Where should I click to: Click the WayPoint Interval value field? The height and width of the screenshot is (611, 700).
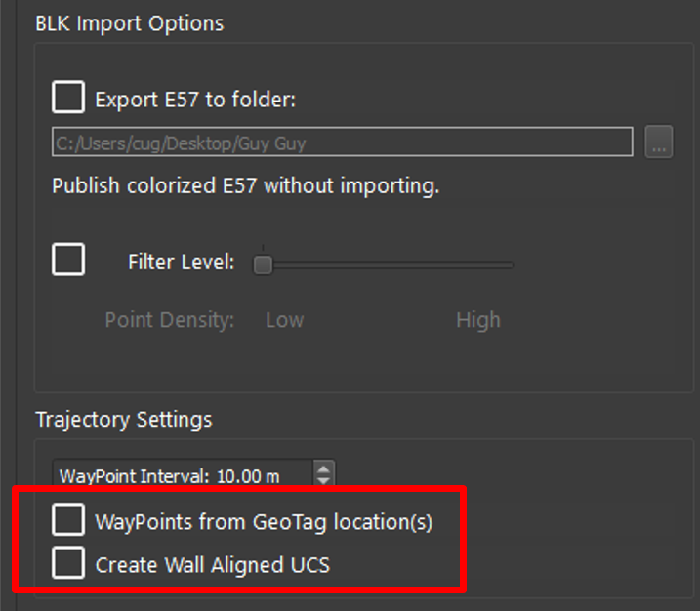tap(181, 476)
